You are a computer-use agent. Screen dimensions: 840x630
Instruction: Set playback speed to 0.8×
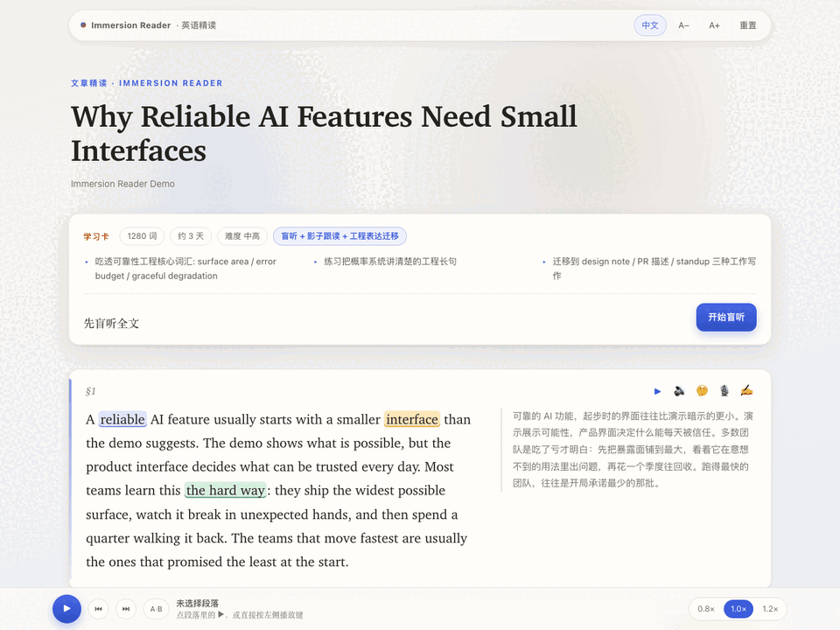click(x=706, y=609)
